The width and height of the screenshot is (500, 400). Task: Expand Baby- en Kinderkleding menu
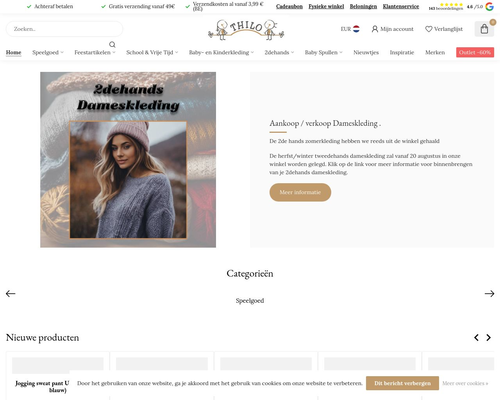pyautogui.click(x=221, y=52)
